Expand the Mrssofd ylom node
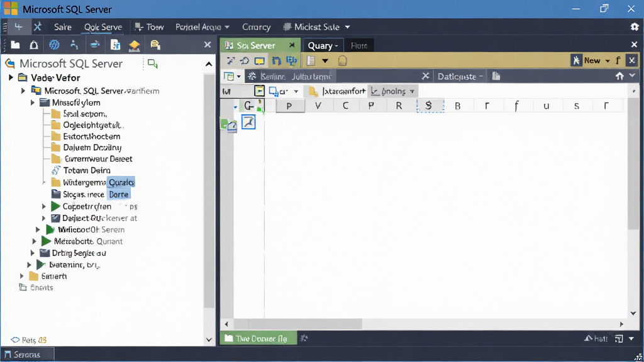Image resolution: width=644 pixels, height=362 pixels. [x=33, y=102]
